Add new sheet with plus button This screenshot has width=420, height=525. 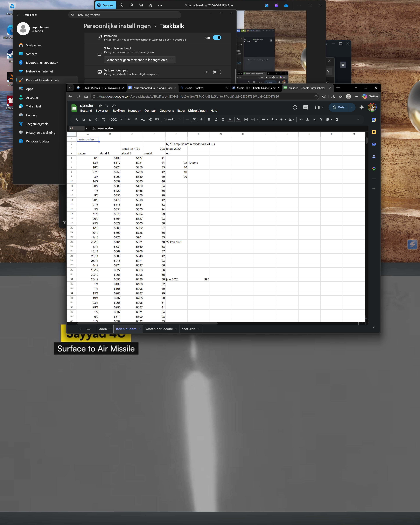(80, 329)
